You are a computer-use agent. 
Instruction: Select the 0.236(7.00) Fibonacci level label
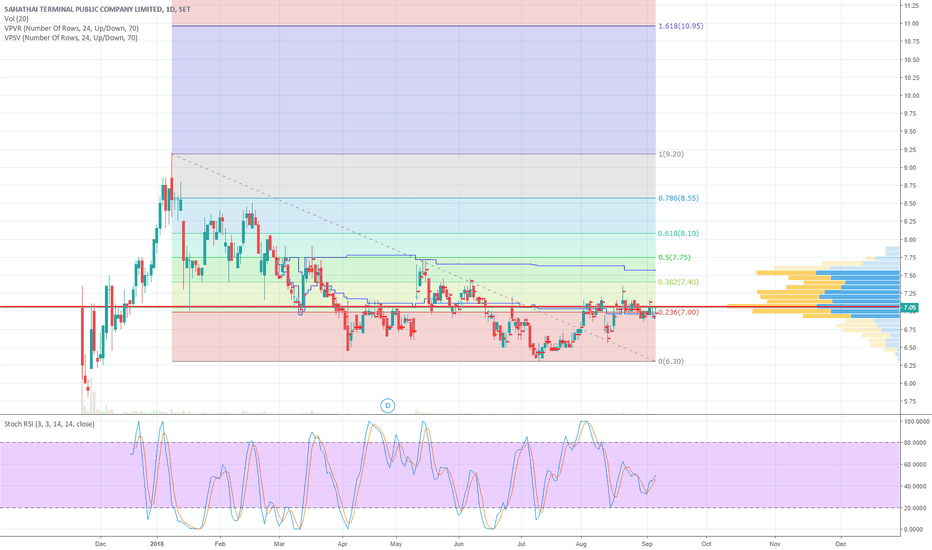[678, 312]
